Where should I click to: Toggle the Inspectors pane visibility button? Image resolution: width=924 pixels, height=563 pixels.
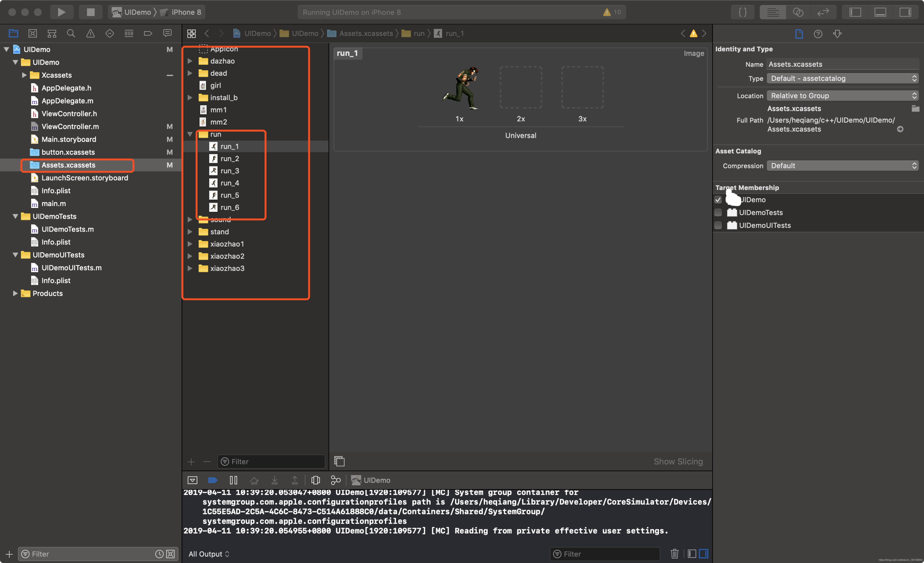click(905, 12)
